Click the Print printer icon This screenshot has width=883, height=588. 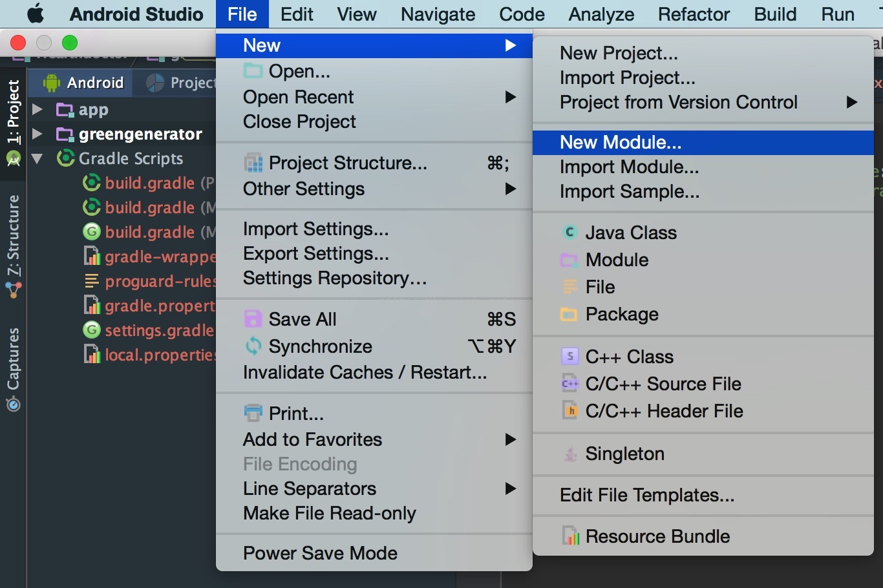pyautogui.click(x=253, y=413)
